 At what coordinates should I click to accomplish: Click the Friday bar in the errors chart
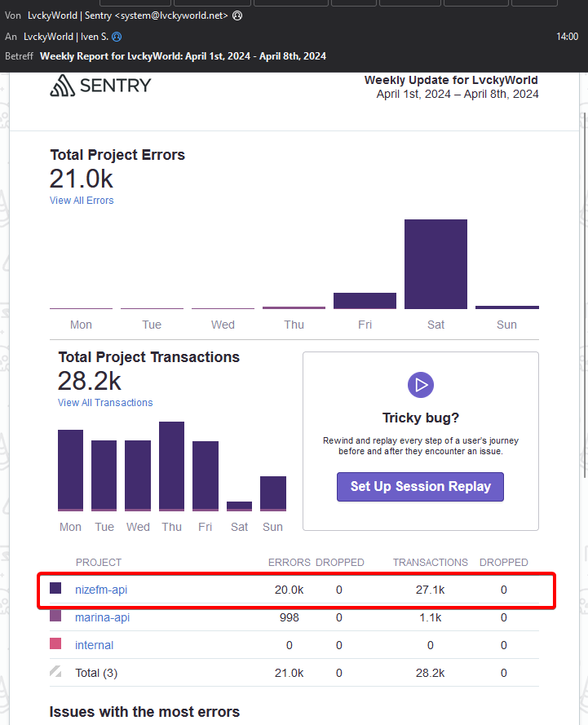[x=365, y=301]
